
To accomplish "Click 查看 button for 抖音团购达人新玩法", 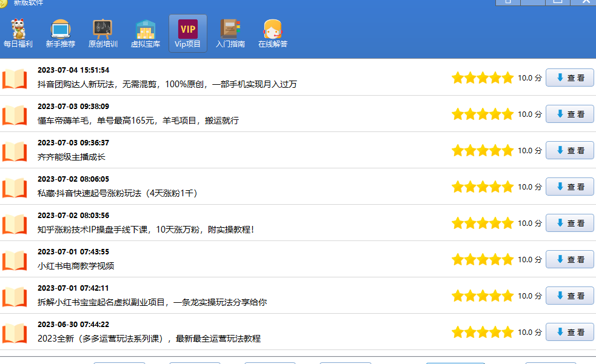I will point(570,78).
